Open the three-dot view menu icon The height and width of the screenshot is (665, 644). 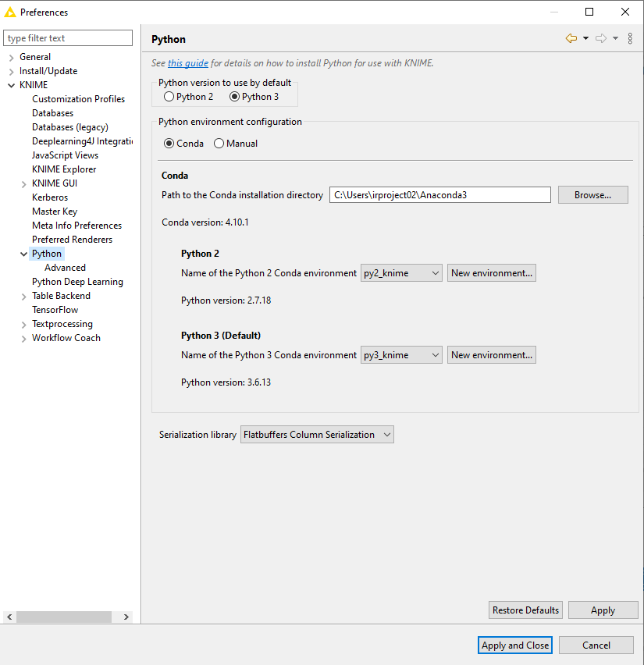coord(630,38)
